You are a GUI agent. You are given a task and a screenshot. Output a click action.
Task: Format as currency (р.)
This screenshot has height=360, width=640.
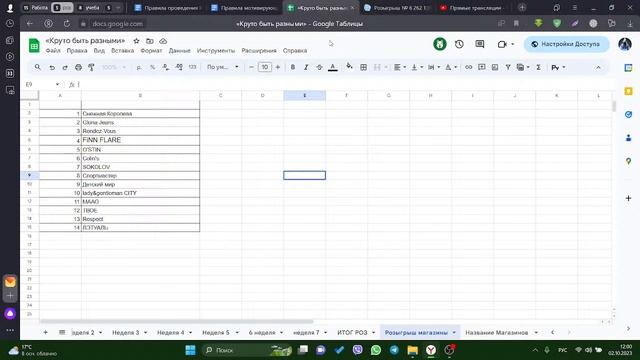tap(139, 67)
